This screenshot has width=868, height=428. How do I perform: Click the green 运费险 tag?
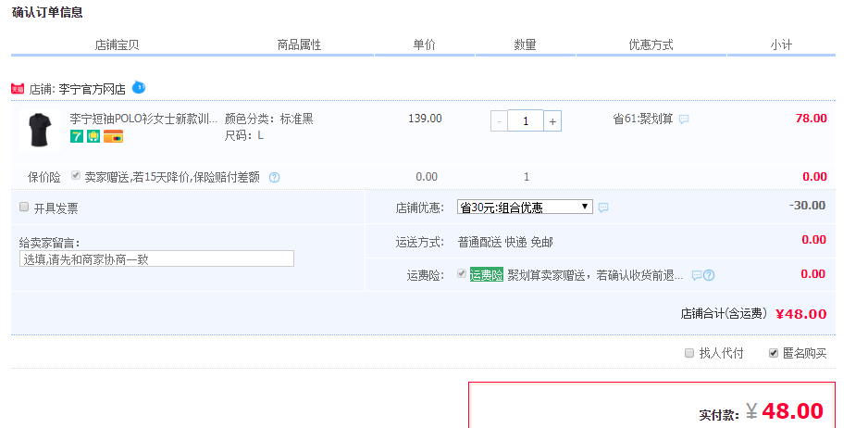coord(487,275)
